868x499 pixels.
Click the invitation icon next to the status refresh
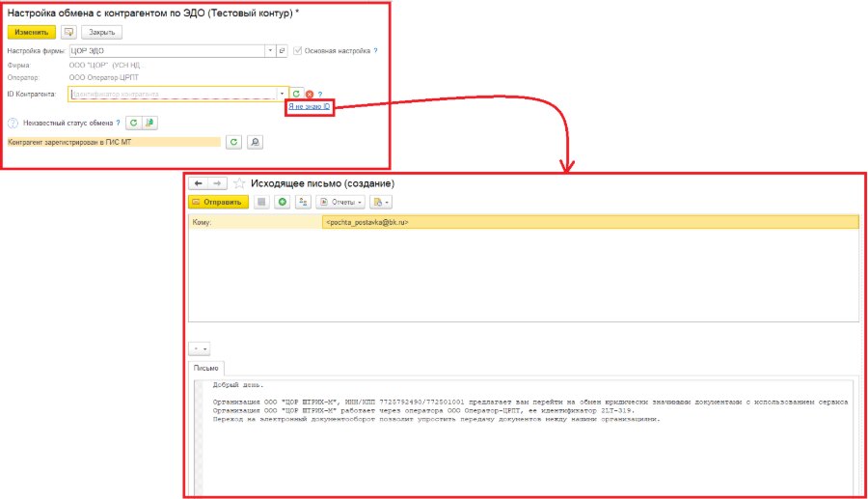pyautogui.click(x=149, y=123)
